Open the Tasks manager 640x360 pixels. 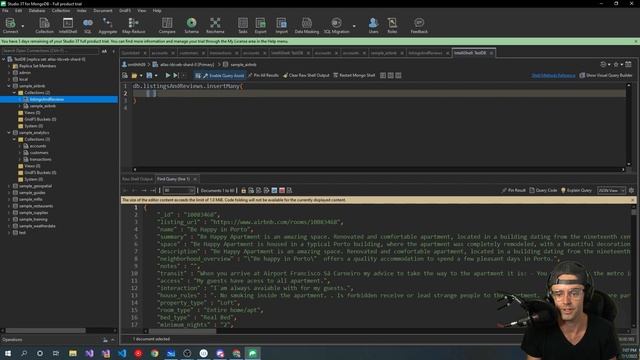click(x=243, y=25)
